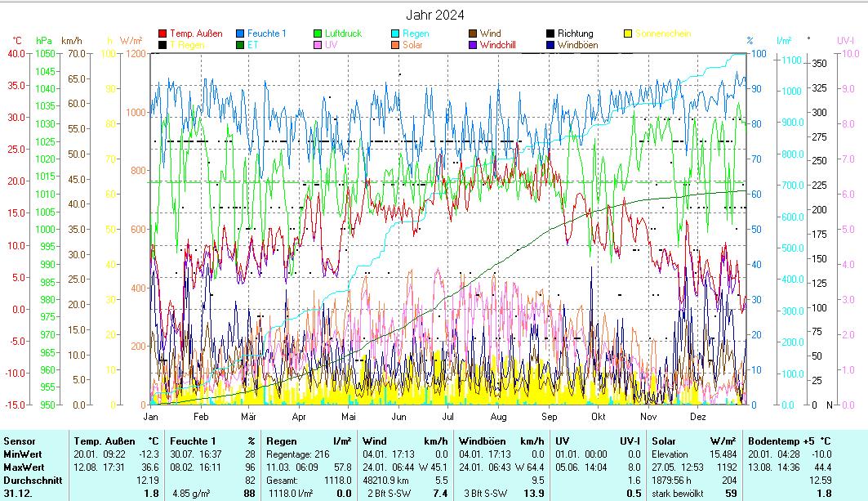Click the Sensor header in the data table

coord(19,441)
